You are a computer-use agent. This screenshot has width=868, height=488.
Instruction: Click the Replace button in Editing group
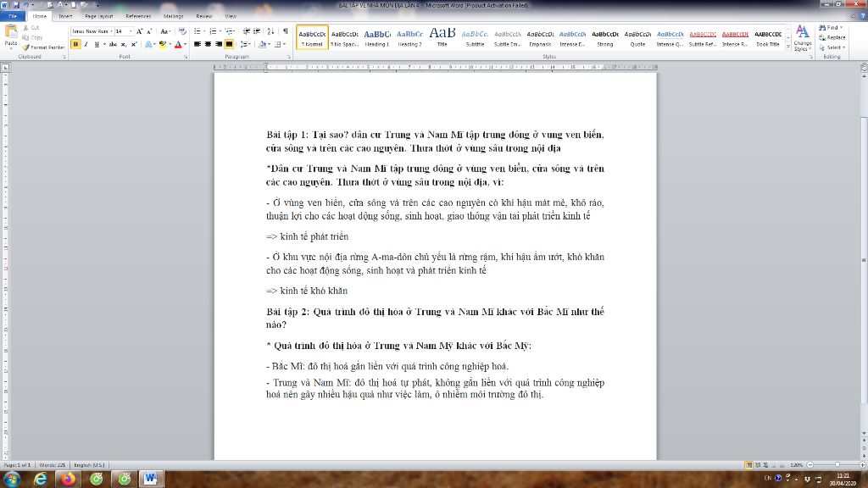(832, 37)
